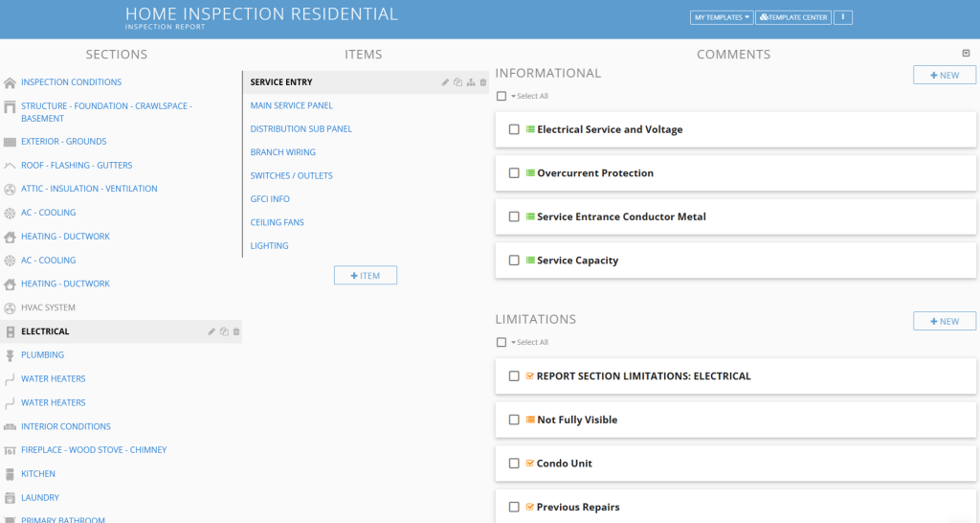This screenshot has height=523, width=980.
Task: Click the hierarchy icon on Service Entry item
Action: [x=471, y=82]
